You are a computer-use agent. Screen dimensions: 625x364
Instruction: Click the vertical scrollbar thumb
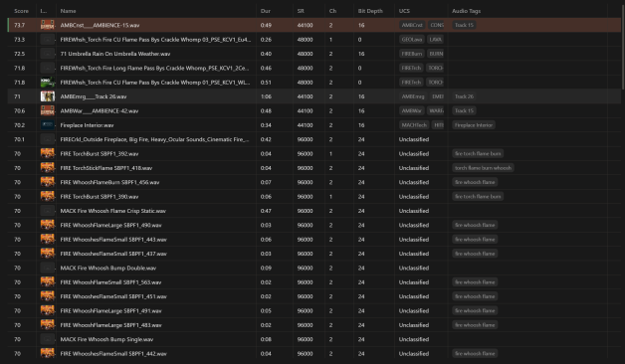pyautogui.click(x=623, y=46)
